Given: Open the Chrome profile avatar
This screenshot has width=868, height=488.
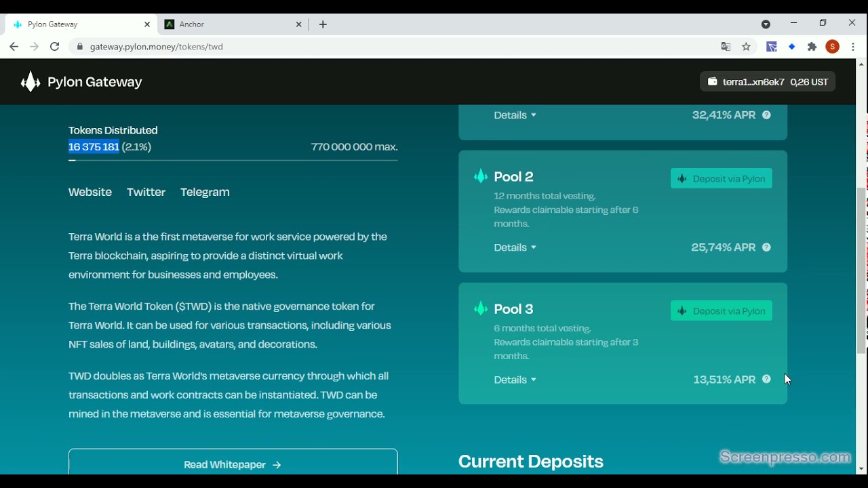Looking at the screenshot, I should 833,47.
